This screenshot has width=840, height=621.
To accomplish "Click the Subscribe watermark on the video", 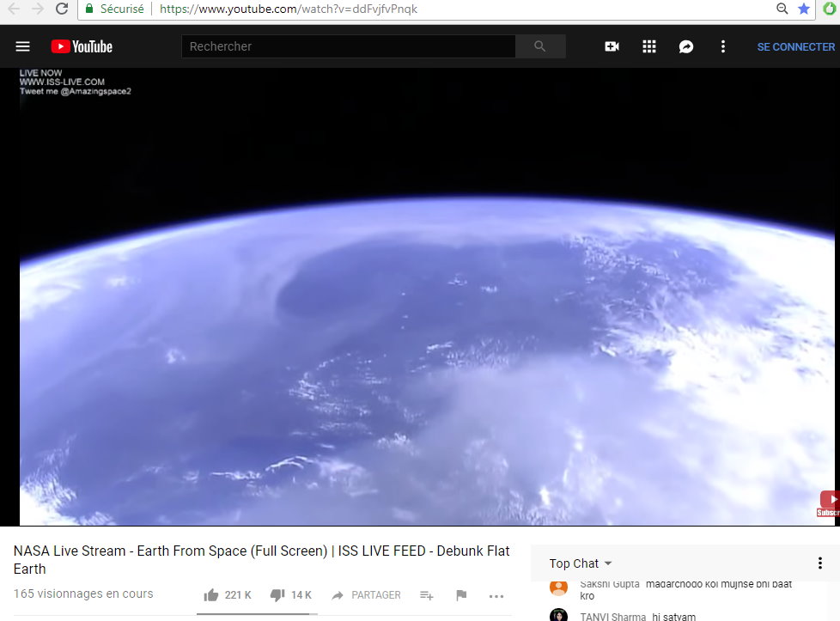I will tap(828, 503).
